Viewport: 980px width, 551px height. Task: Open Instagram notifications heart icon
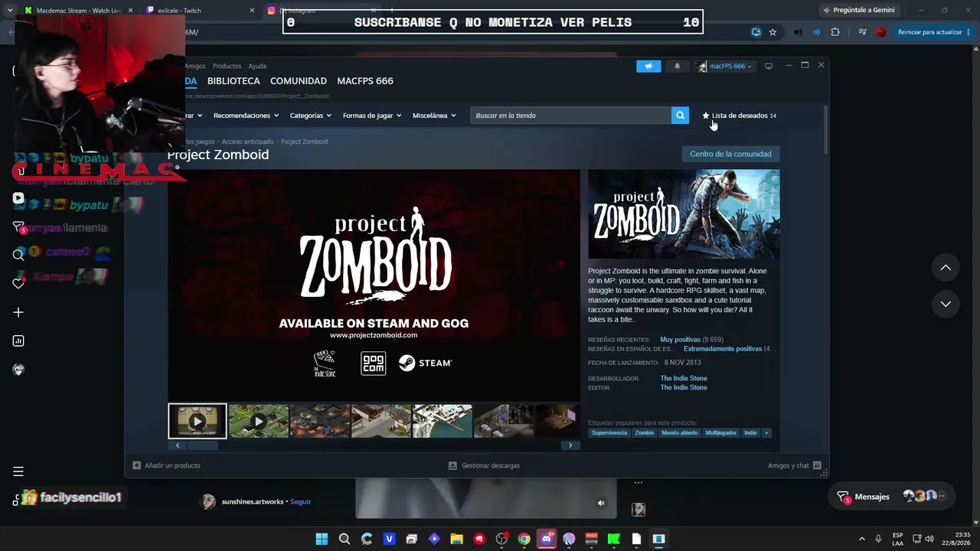18,283
